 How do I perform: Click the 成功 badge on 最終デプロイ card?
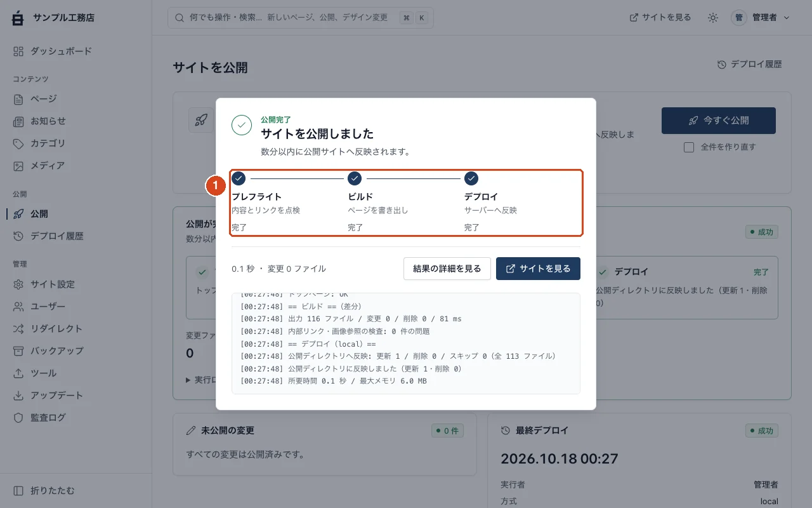(x=762, y=431)
